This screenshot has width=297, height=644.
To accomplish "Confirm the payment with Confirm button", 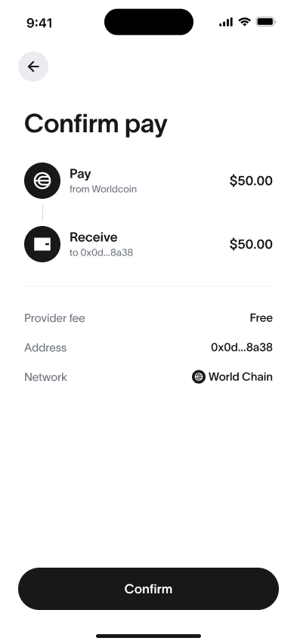I will tap(148, 589).
